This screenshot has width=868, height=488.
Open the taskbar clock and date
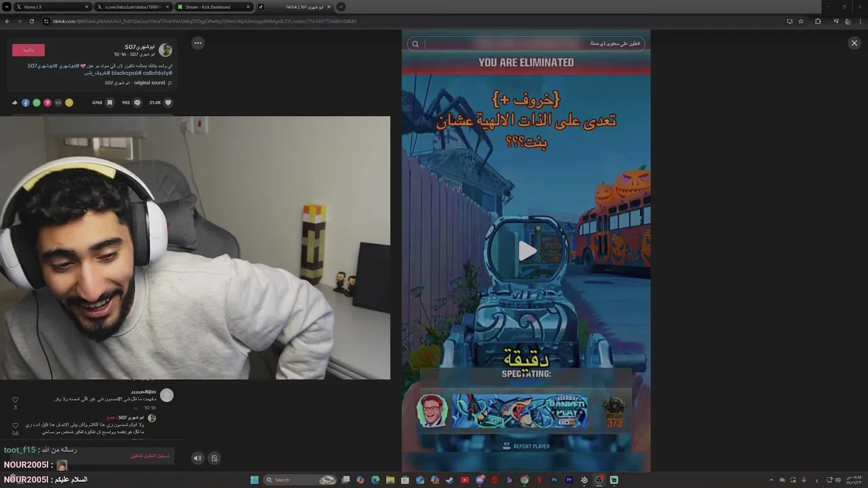click(x=854, y=480)
